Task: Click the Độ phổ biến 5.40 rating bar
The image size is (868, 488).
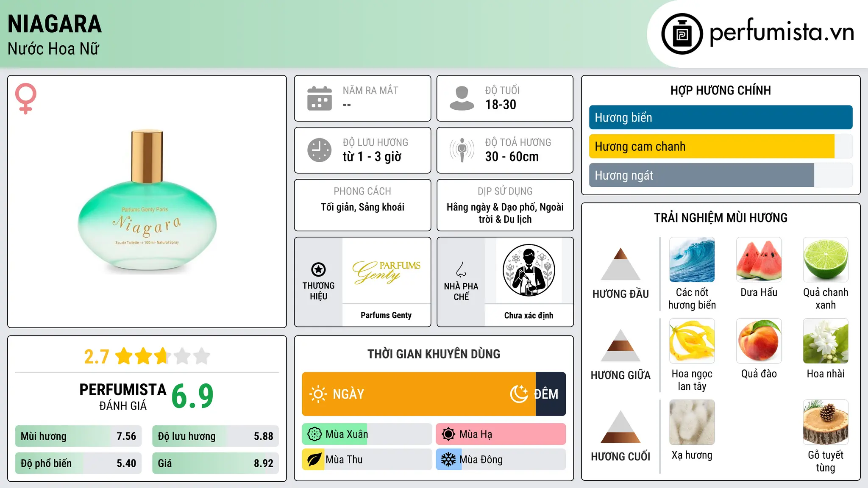Action: point(78,463)
